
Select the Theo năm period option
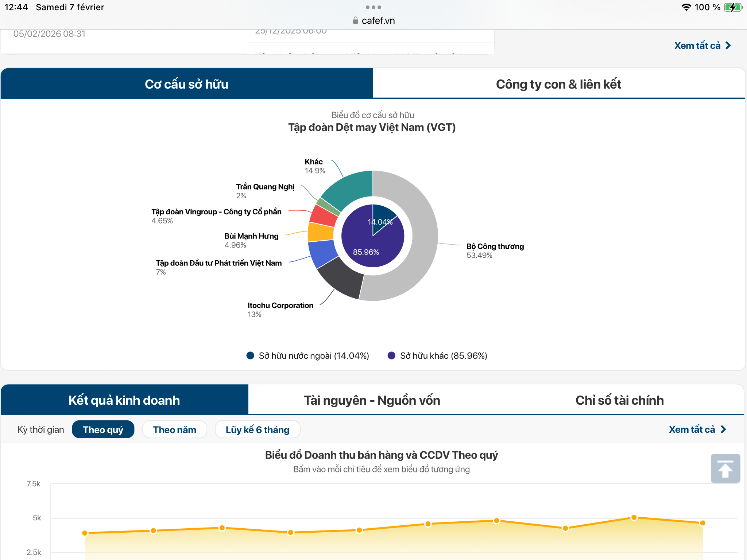[174, 429]
